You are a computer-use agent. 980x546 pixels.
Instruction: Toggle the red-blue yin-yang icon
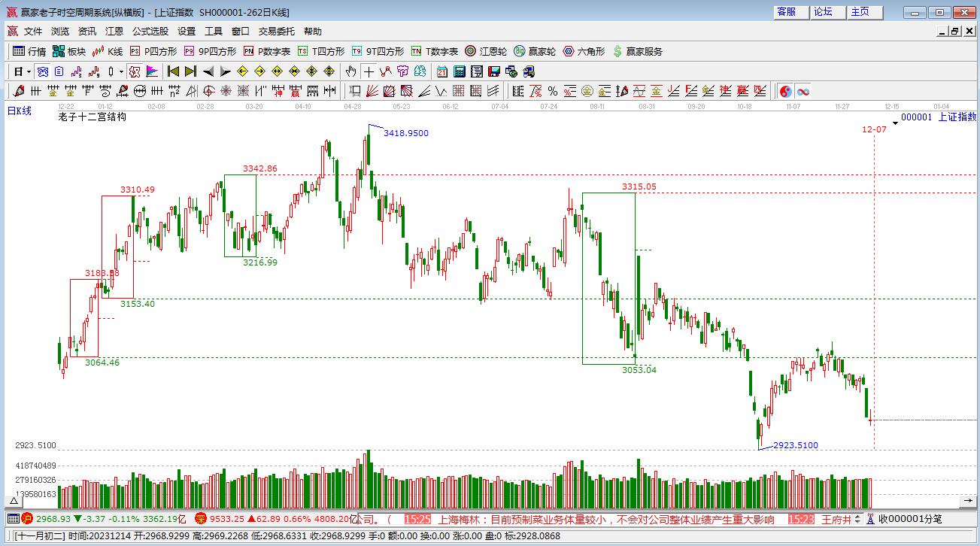tap(785, 91)
